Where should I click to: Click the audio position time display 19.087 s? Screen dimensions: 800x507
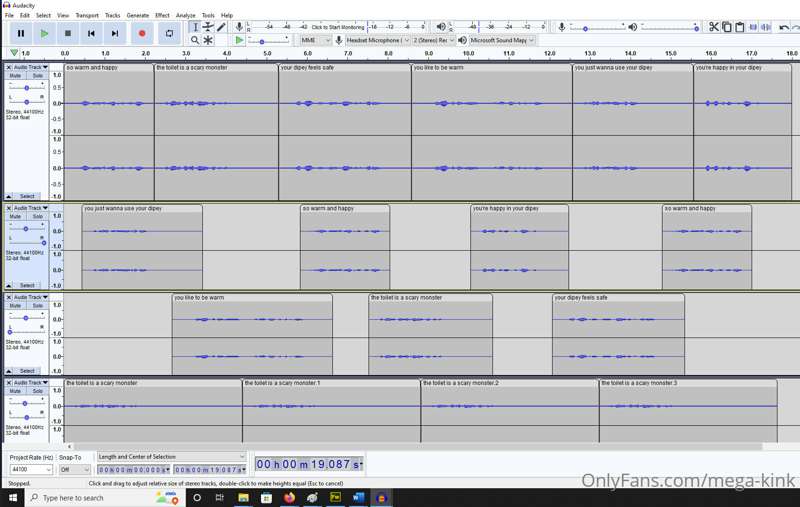[x=309, y=464]
